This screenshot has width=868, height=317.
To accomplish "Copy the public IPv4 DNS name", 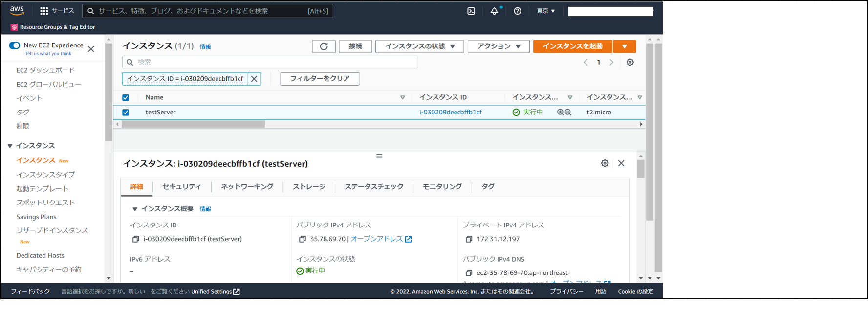I will 469,273.
